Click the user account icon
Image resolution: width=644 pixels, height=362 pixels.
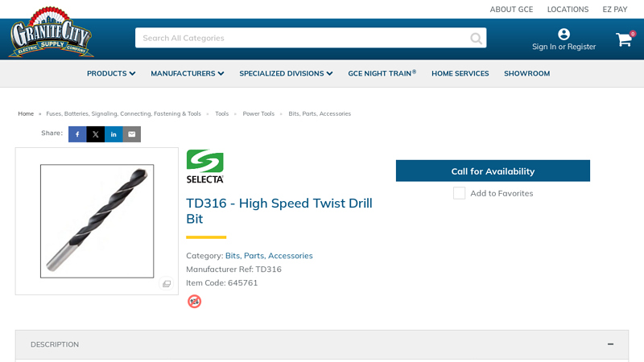(563, 34)
